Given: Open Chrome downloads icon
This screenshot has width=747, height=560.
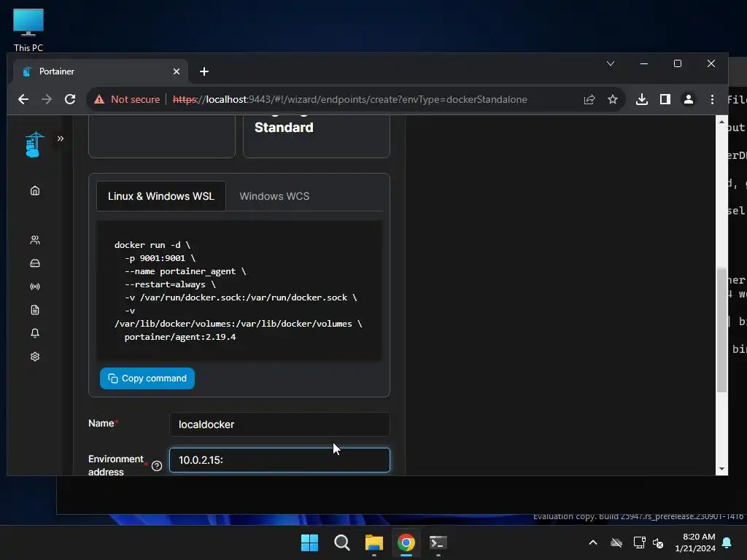Looking at the screenshot, I should click(642, 99).
